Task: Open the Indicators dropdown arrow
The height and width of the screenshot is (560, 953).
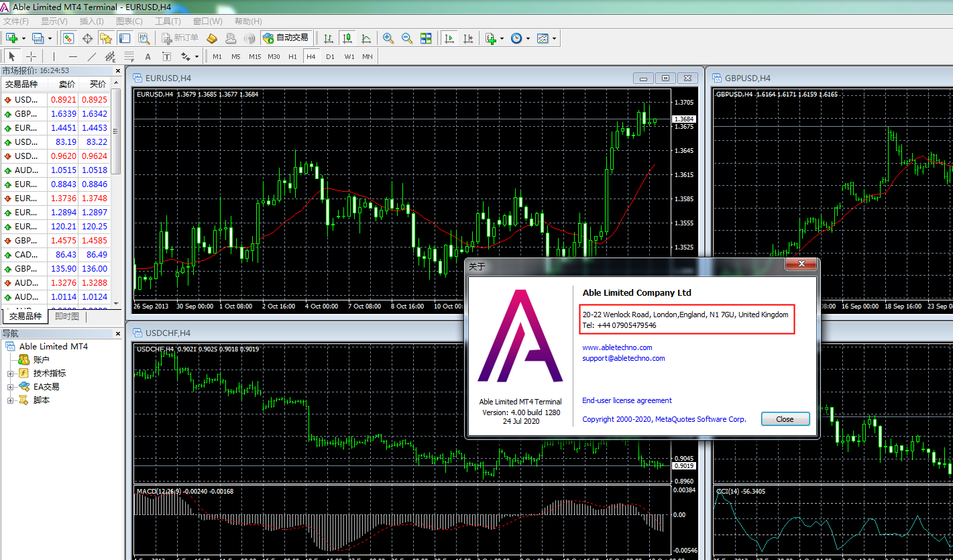Action: click(x=502, y=38)
